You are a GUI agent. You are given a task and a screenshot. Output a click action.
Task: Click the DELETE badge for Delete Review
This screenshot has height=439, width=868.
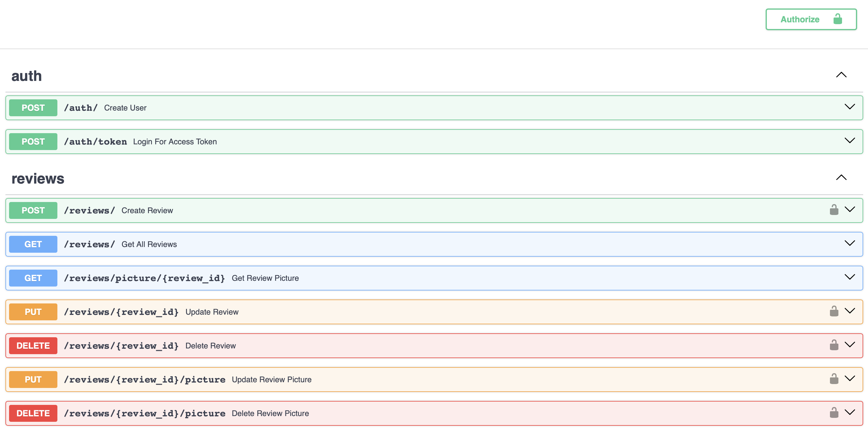pyautogui.click(x=33, y=346)
